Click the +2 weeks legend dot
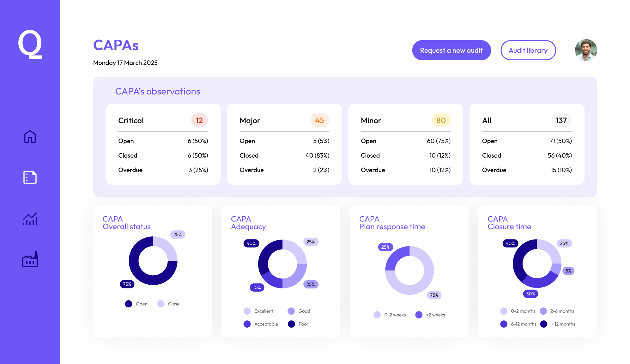The width and height of the screenshot is (630, 364). (419, 315)
